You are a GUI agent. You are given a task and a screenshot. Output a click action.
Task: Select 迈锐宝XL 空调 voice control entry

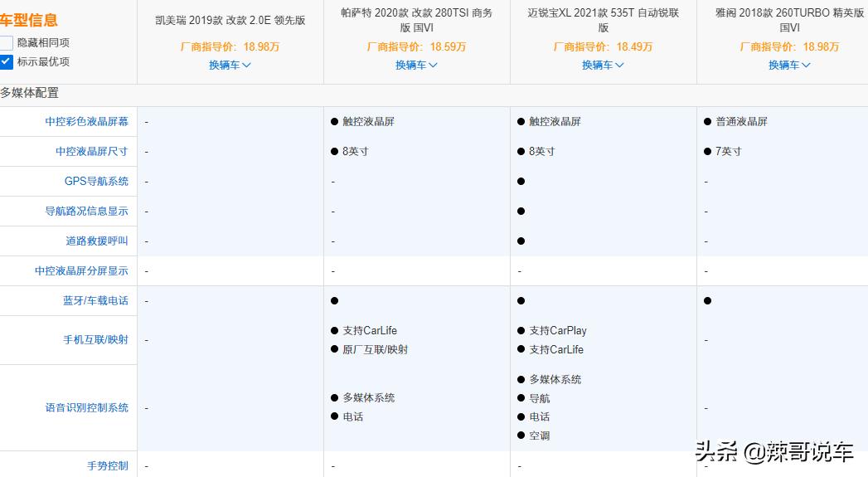(534, 436)
